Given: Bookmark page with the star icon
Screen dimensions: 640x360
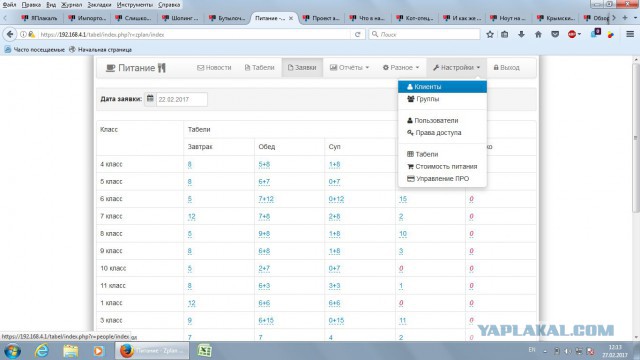Looking at the screenshot, I should (490, 34).
